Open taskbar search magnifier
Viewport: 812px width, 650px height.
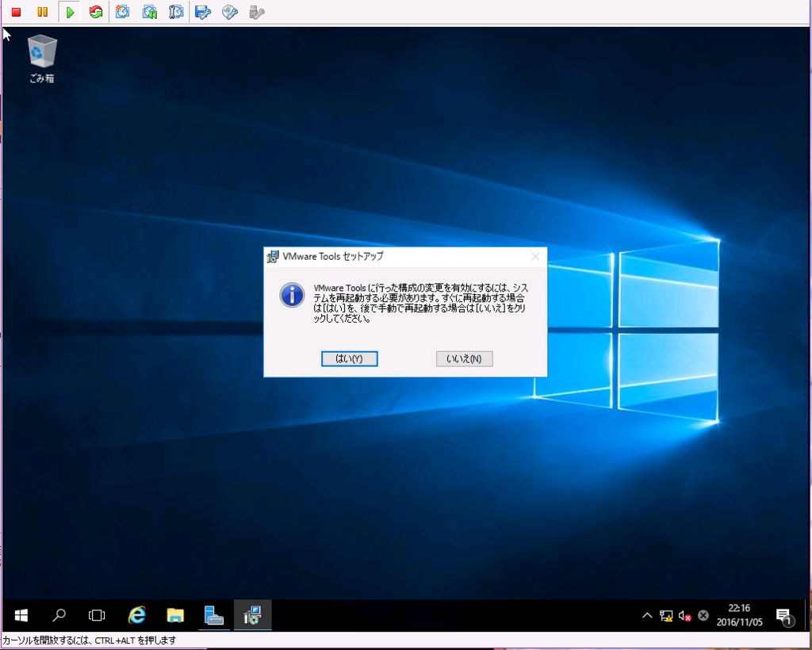pyautogui.click(x=59, y=615)
